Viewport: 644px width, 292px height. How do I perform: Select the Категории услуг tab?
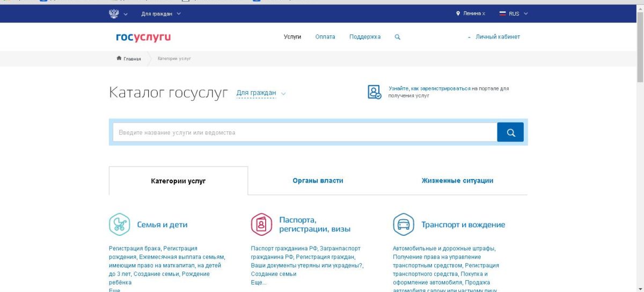click(x=178, y=181)
